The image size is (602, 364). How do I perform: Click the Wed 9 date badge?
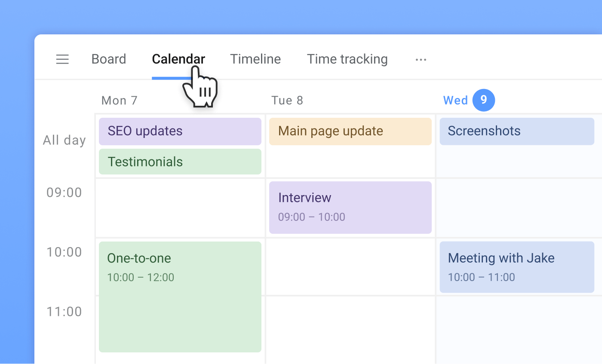(x=483, y=100)
